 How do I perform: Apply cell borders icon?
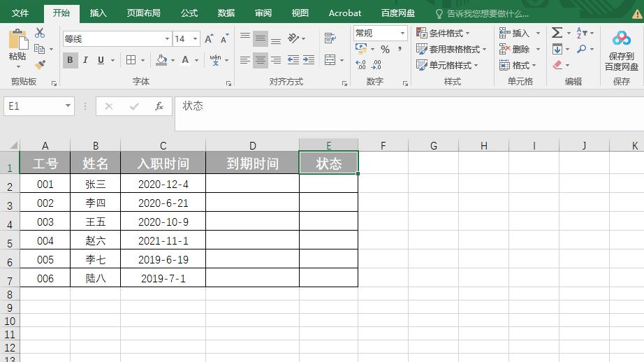point(131,60)
